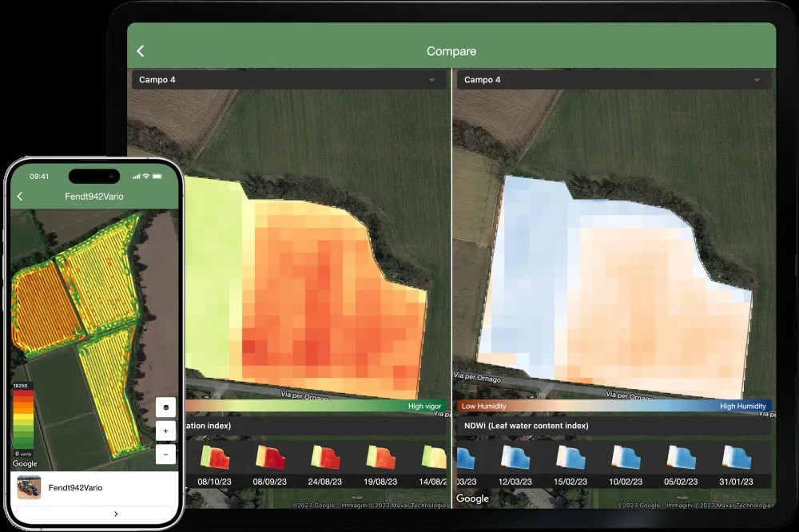Image resolution: width=799 pixels, height=532 pixels.
Task: Open Campo 4 dropdown above humidity map
Action: (613, 80)
